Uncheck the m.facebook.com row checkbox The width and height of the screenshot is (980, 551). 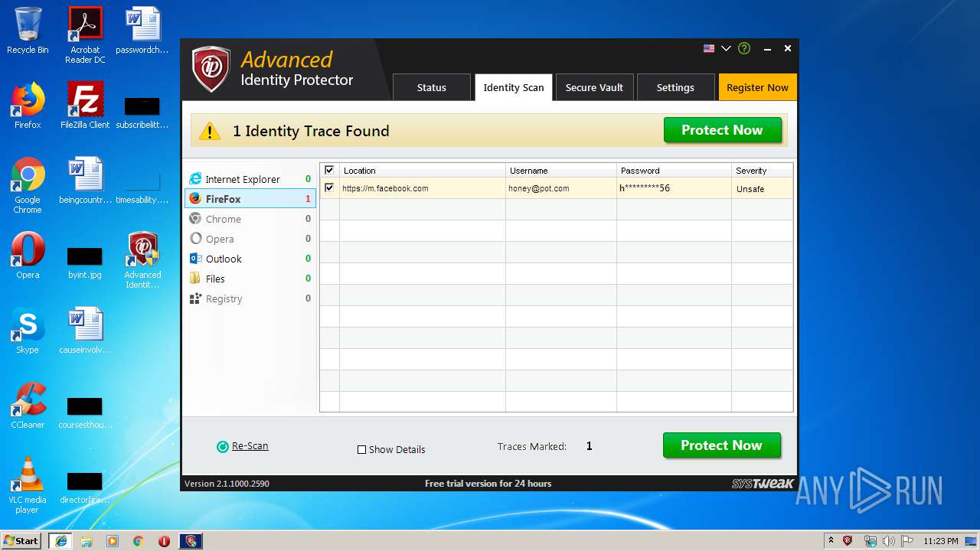(x=329, y=187)
